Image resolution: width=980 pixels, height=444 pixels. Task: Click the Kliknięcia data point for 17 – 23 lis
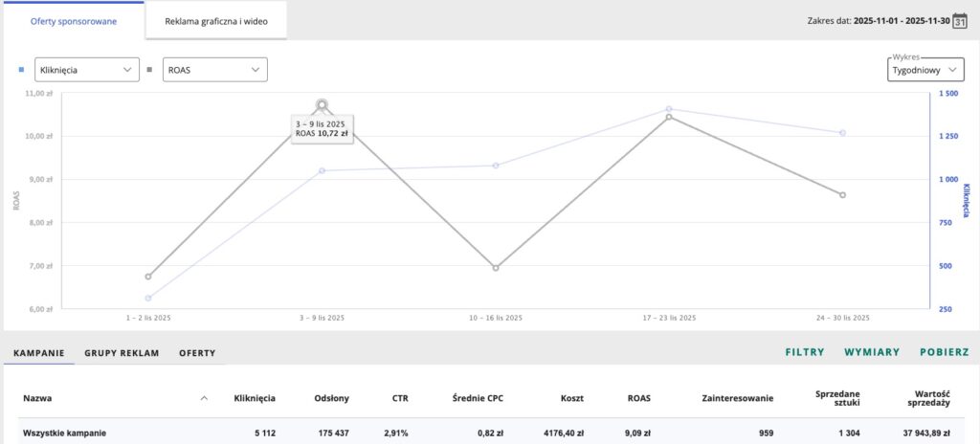pos(669,109)
